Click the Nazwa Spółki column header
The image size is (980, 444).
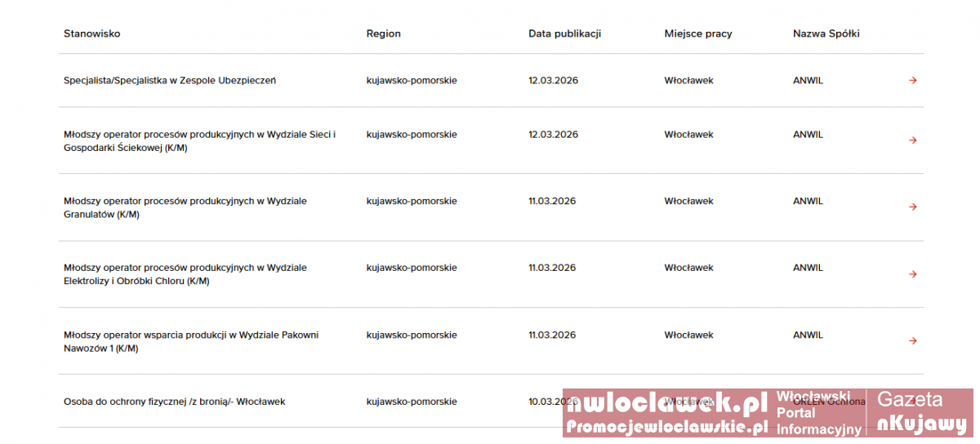[826, 33]
